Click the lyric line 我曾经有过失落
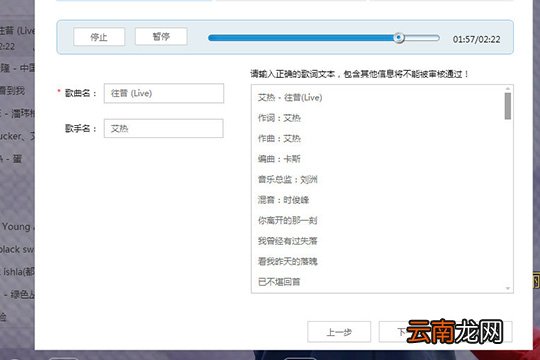540x360 pixels. tap(288, 241)
